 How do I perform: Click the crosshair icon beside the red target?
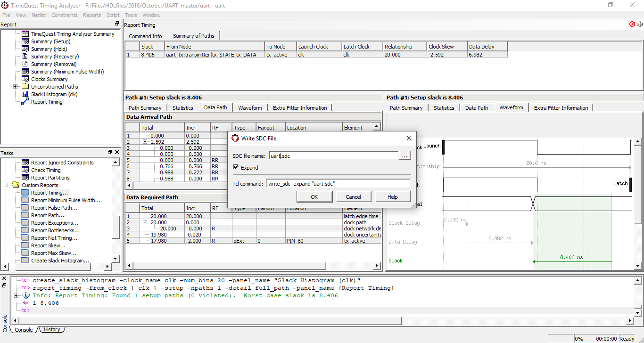tap(640, 24)
